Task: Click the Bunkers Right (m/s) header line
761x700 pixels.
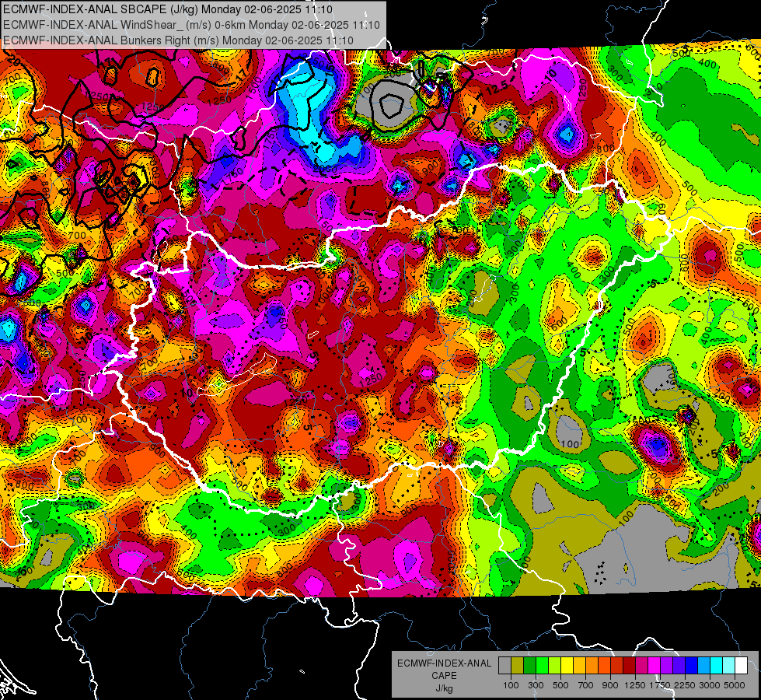Action: coord(178,40)
